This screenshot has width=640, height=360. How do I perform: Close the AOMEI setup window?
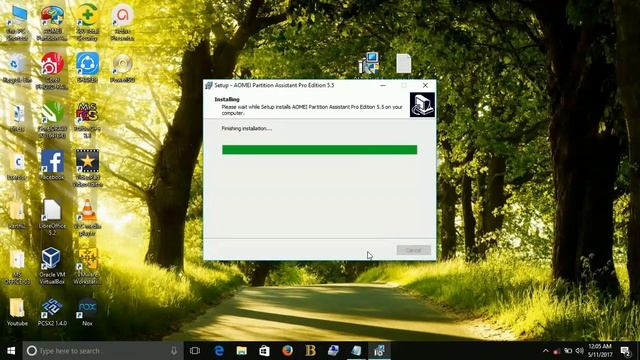(425, 85)
